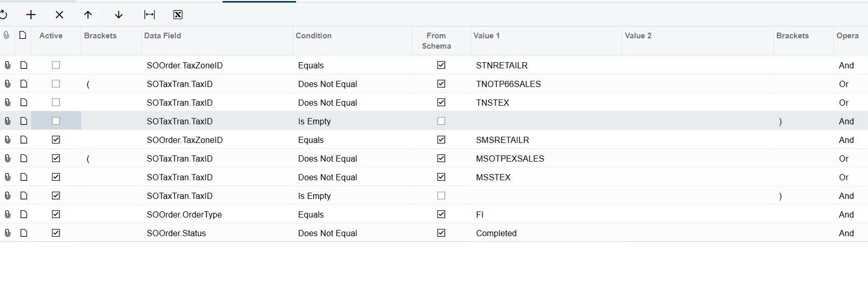Uncheck Active for the SOOrder.Status row
Screen dimensions: 868x288
pyautogui.click(x=56, y=233)
